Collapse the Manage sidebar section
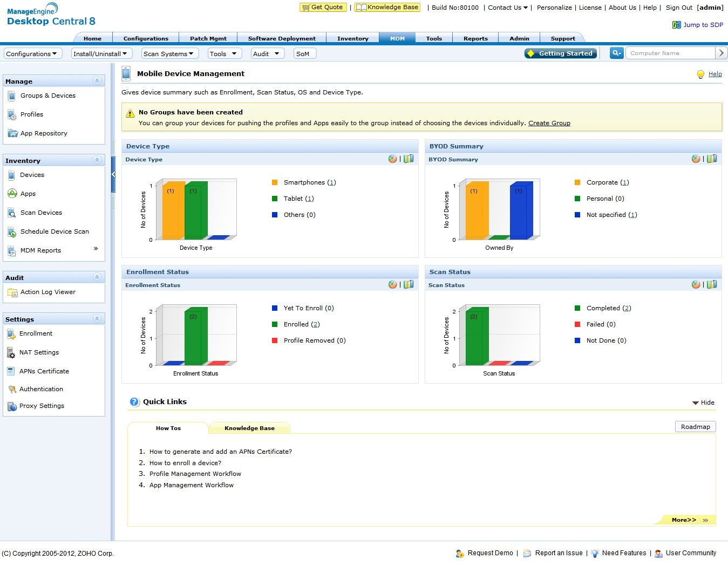The image size is (728, 566). (x=97, y=81)
